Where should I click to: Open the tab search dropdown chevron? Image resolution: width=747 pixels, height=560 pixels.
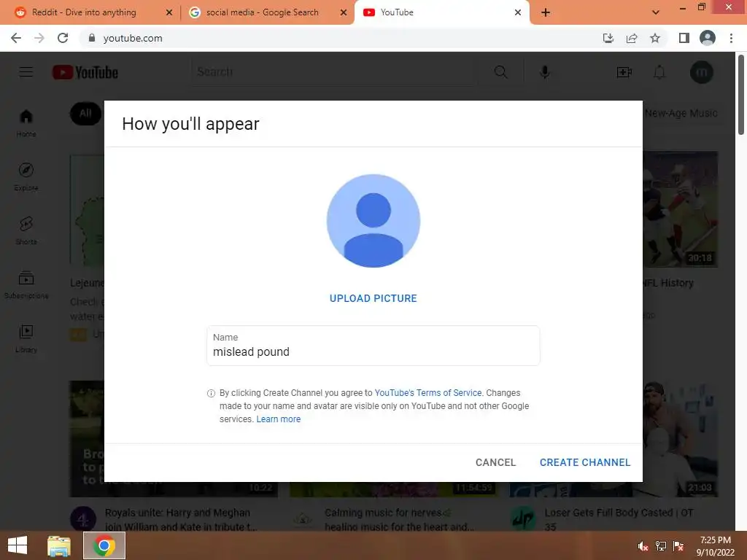pos(656,12)
